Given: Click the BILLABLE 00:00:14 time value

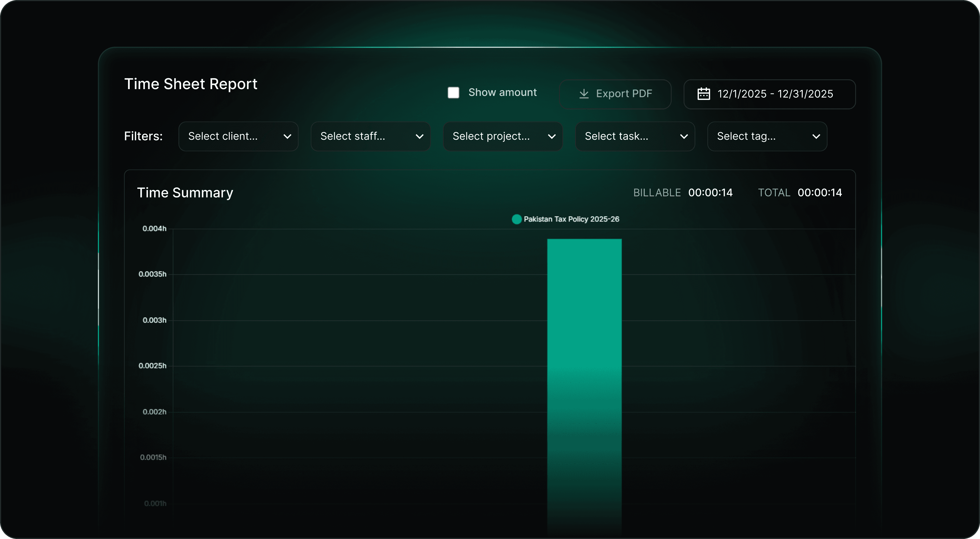Looking at the screenshot, I should point(710,193).
